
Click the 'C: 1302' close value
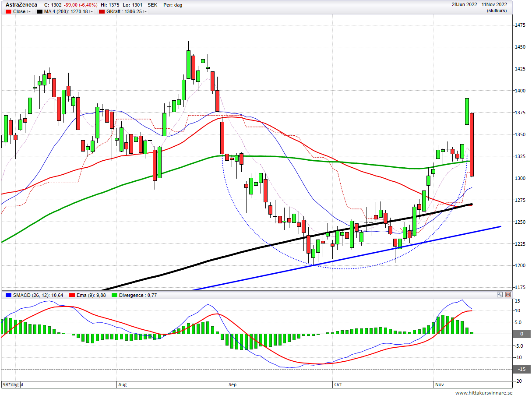coord(53,5)
